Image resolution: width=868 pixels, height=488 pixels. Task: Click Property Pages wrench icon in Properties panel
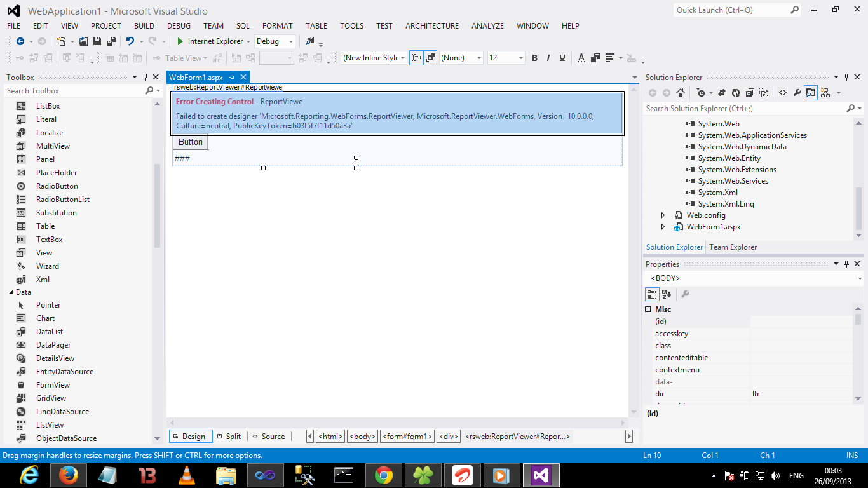(x=685, y=294)
